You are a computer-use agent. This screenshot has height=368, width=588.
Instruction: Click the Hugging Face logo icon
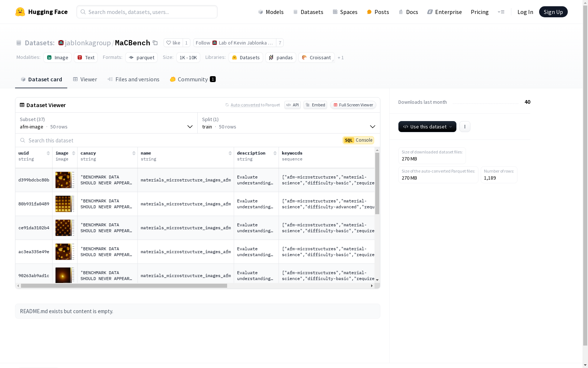(20, 12)
